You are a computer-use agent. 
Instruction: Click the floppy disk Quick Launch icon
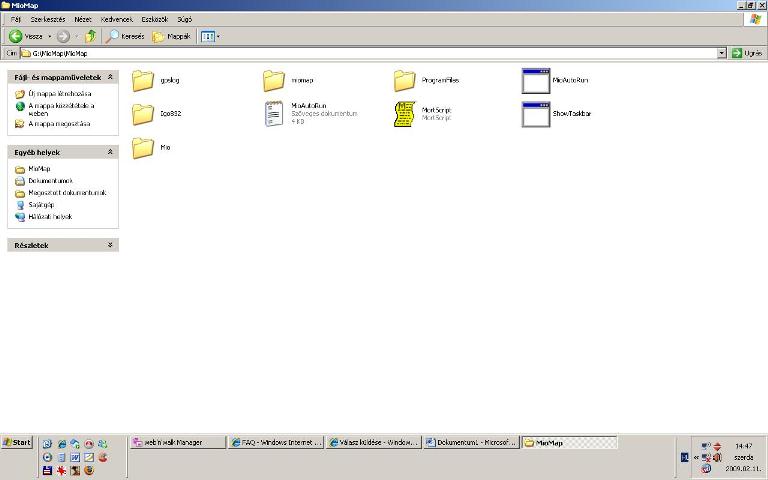tap(48, 471)
